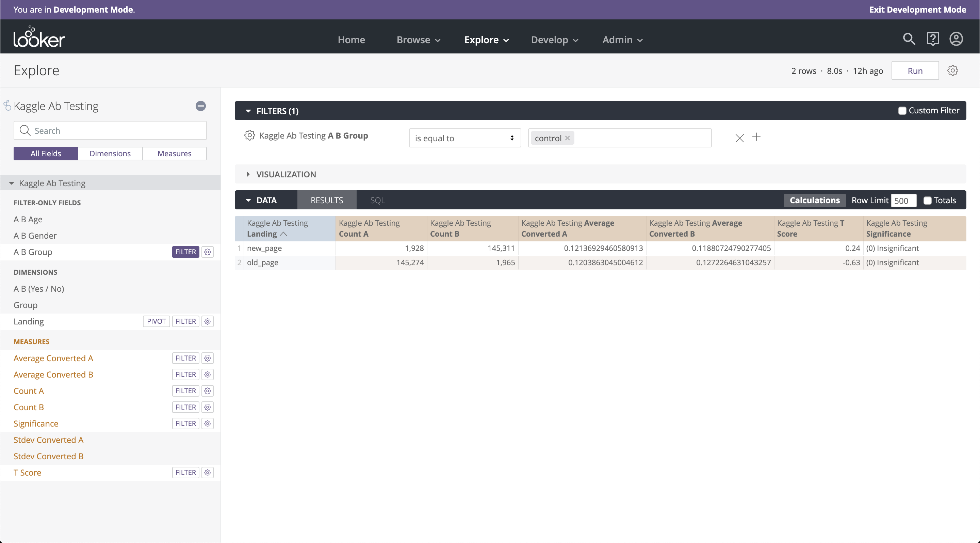This screenshot has height=543, width=980.
Task: Select the Group dimension
Action: pyautogui.click(x=26, y=305)
